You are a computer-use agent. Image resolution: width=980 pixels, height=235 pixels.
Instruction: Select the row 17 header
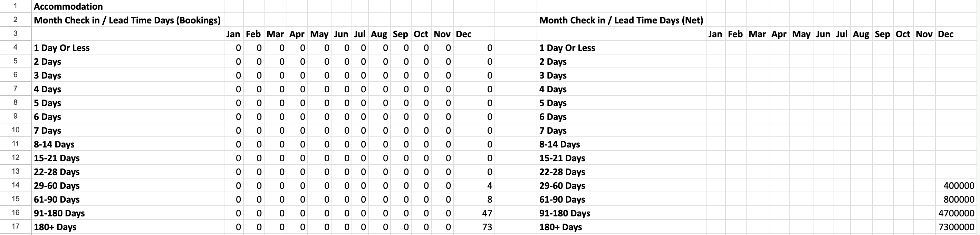pos(15,227)
